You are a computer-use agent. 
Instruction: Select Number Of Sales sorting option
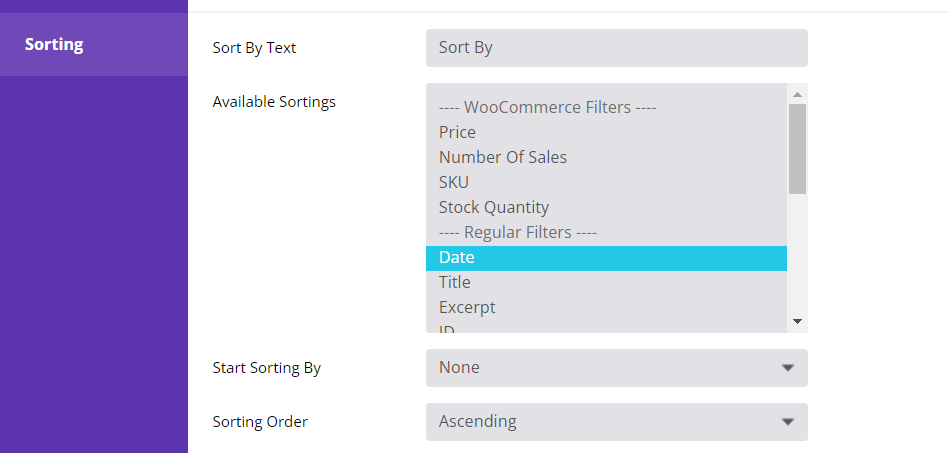click(x=502, y=157)
